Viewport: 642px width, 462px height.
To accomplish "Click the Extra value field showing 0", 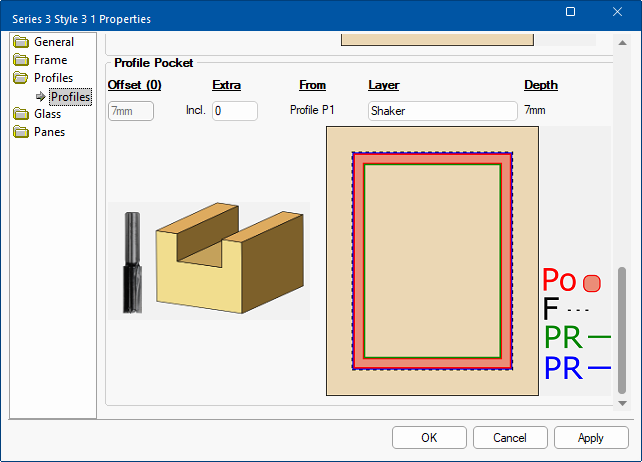I will pyautogui.click(x=235, y=111).
